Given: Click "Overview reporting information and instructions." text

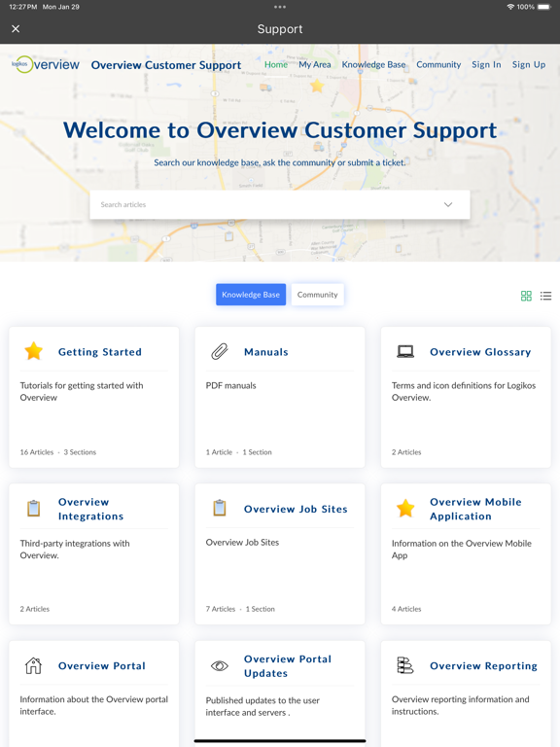Looking at the screenshot, I should pos(461,705).
